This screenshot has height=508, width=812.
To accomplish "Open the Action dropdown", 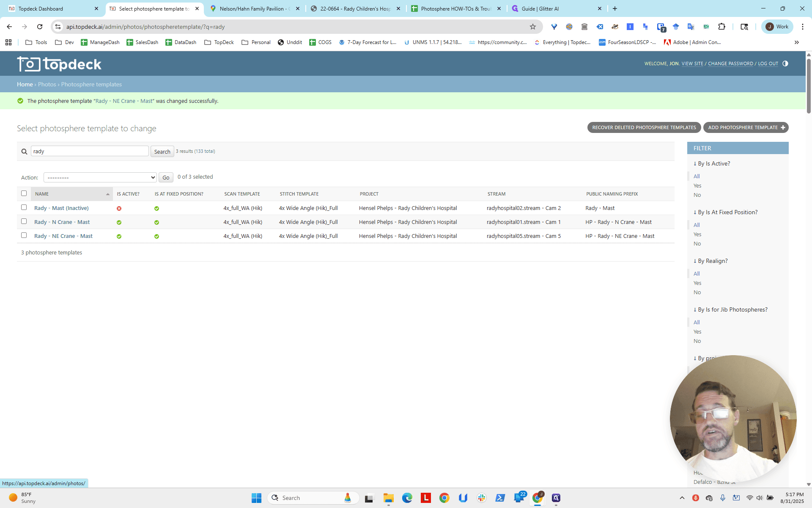I will click(x=100, y=177).
